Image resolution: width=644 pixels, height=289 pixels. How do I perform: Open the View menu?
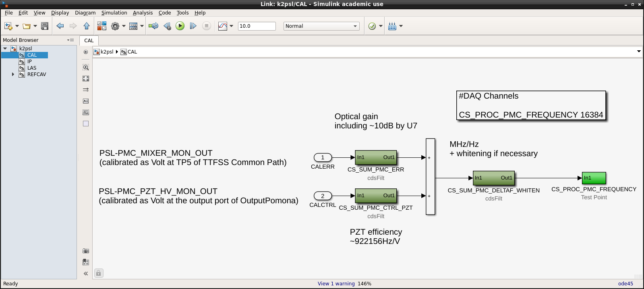pos(39,13)
